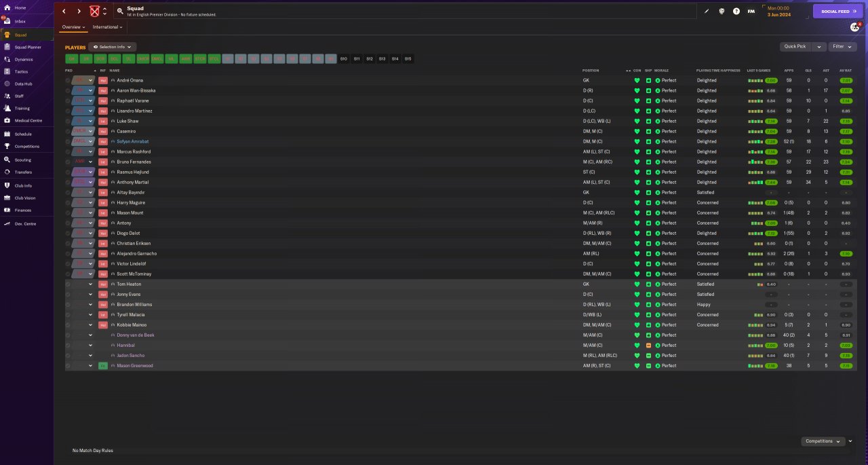Screen dimensions: 868x465
Task: Select the S12 substitute slot
Action: click(370, 59)
